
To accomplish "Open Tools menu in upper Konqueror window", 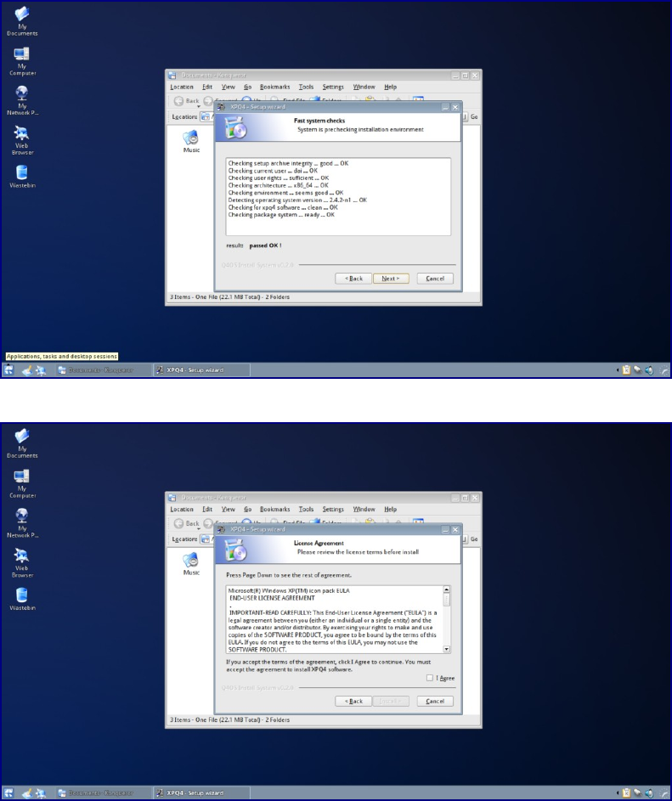I will coord(306,87).
